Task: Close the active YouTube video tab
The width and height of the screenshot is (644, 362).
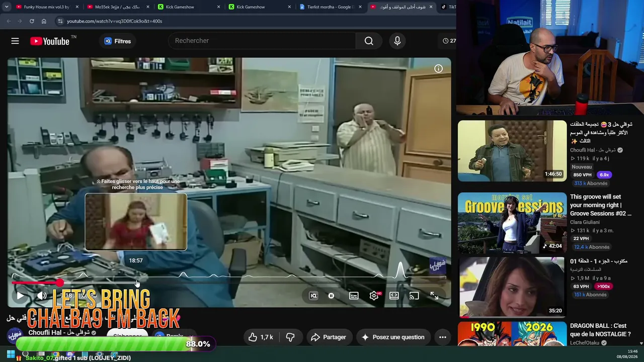Action: (431, 7)
